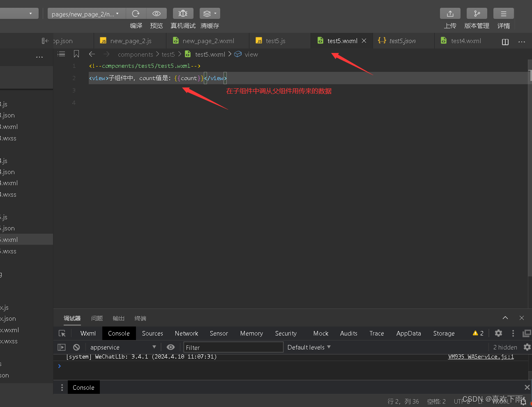
Task: Open console settings gear next to hidden
Action: click(x=527, y=347)
